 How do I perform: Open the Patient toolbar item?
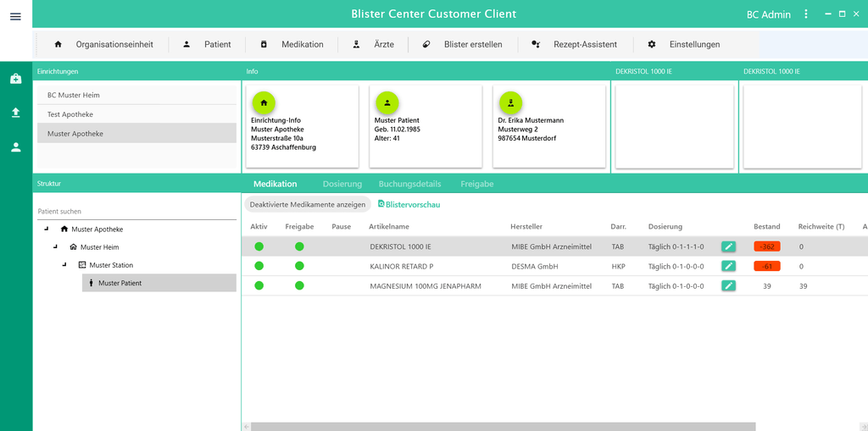[207, 44]
